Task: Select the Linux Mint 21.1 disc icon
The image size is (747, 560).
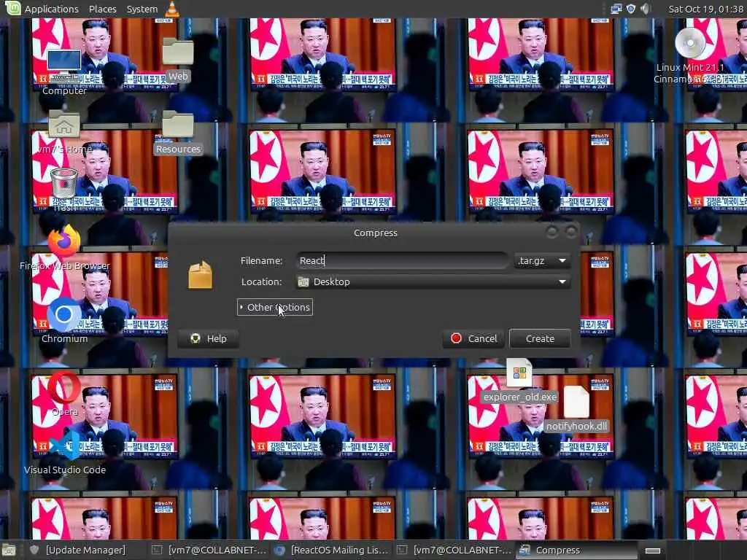Action: (690, 43)
